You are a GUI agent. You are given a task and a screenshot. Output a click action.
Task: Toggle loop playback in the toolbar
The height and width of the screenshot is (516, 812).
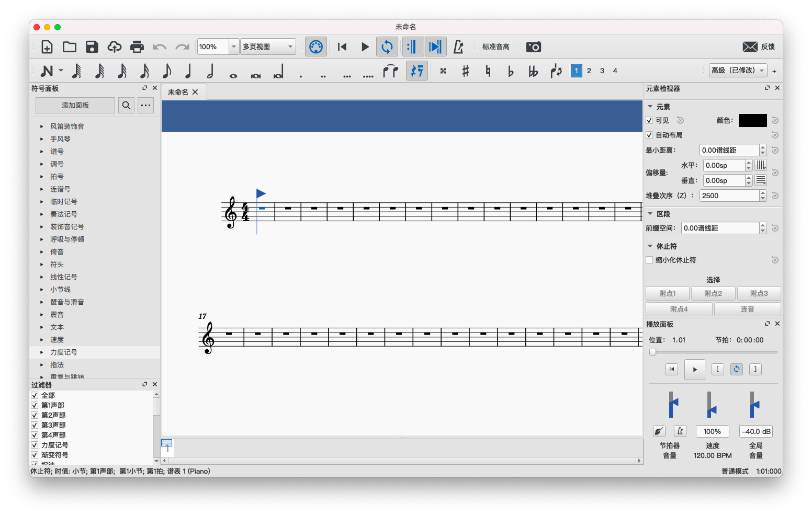(387, 47)
